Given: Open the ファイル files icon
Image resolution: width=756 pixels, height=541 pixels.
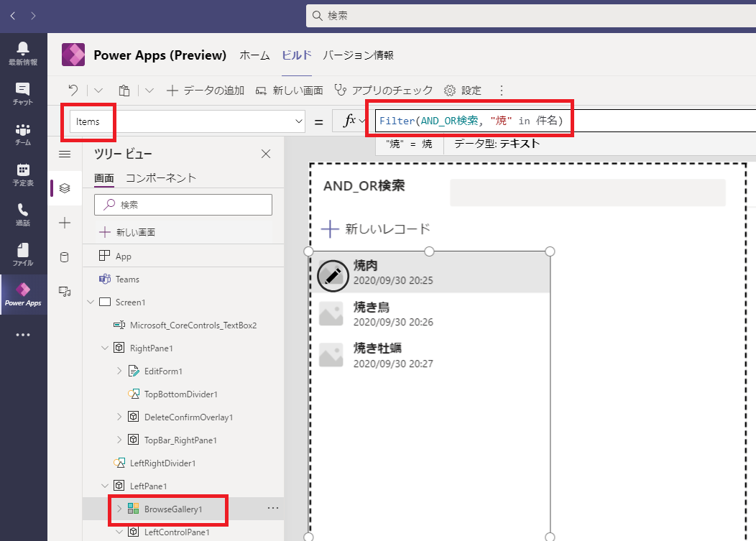Looking at the screenshot, I should (23, 254).
